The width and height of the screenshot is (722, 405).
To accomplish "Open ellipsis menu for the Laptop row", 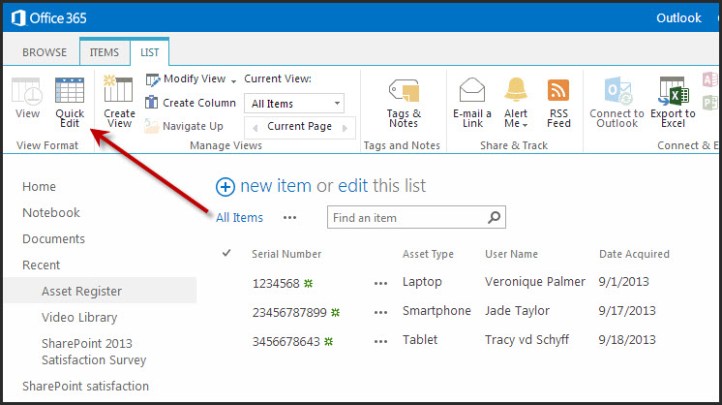I will pyautogui.click(x=380, y=283).
